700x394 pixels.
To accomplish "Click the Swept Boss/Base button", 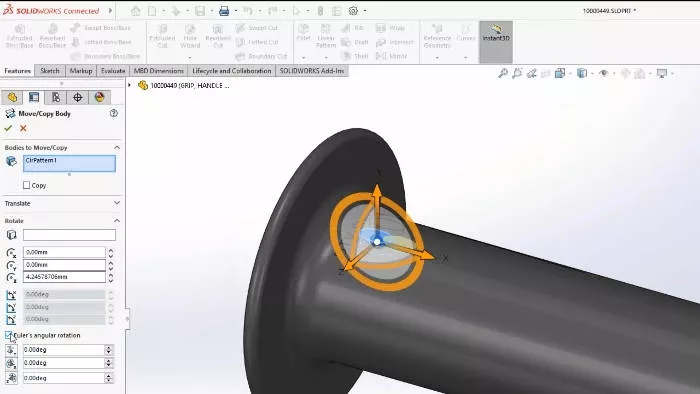I will point(101,28).
